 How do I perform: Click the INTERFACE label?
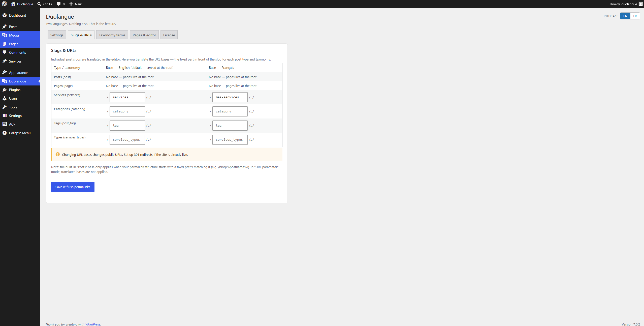point(611,16)
